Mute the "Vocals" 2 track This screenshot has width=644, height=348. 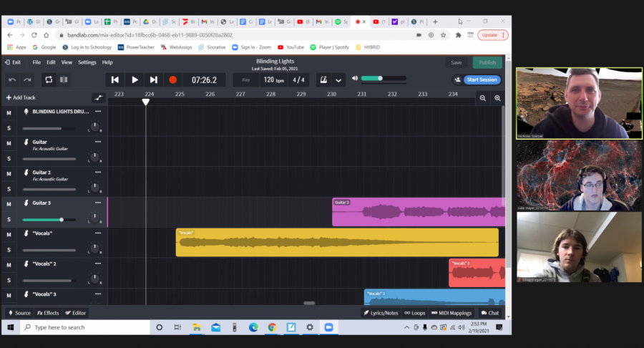click(x=9, y=265)
